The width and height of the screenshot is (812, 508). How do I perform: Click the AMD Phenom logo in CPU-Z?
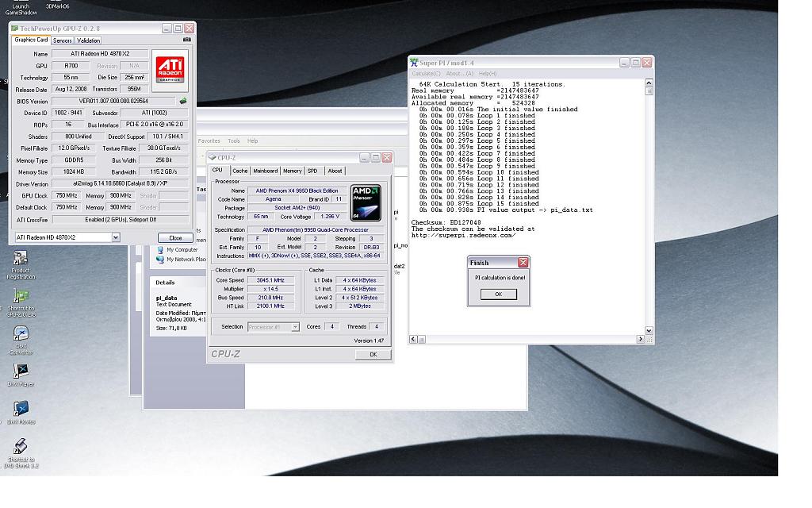click(x=366, y=202)
